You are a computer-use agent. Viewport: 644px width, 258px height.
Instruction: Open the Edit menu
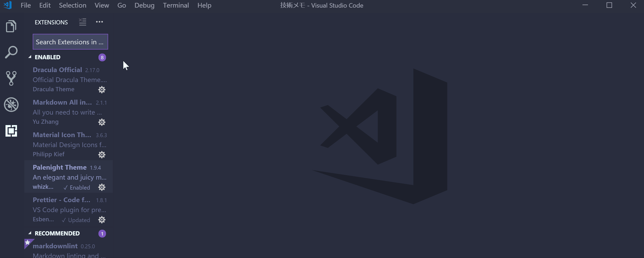tap(45, 5)
